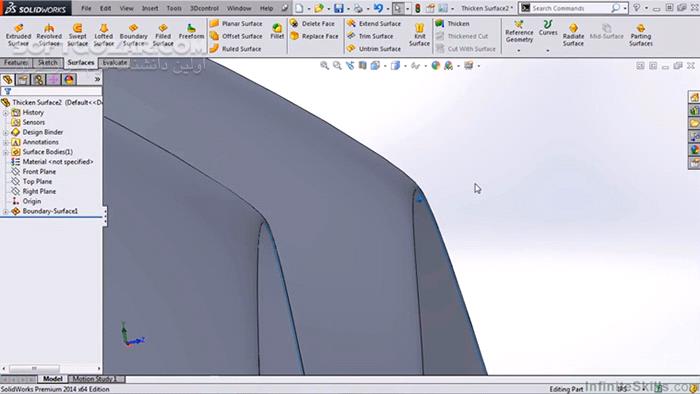
Task: Switch to the Sketch tab
Action: pos(47,62)
